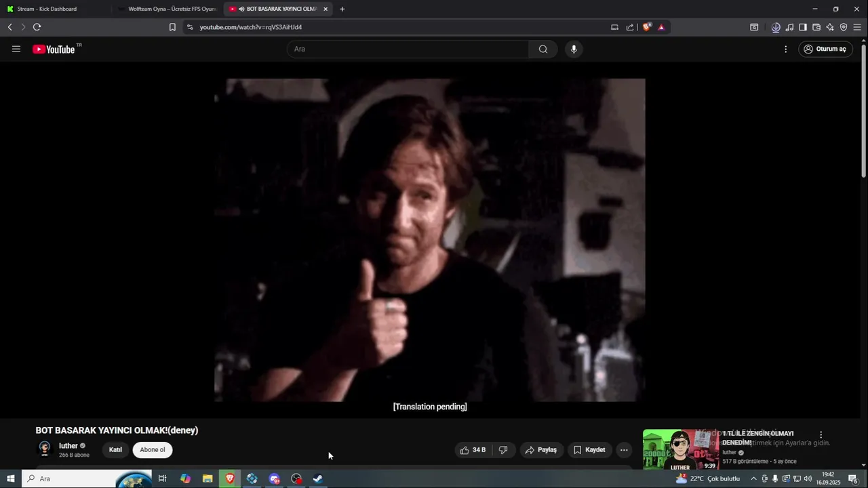868x488 pixels.
Task: Like the video with 34 B thumbs-up
Action: click(x=473, y=450)
